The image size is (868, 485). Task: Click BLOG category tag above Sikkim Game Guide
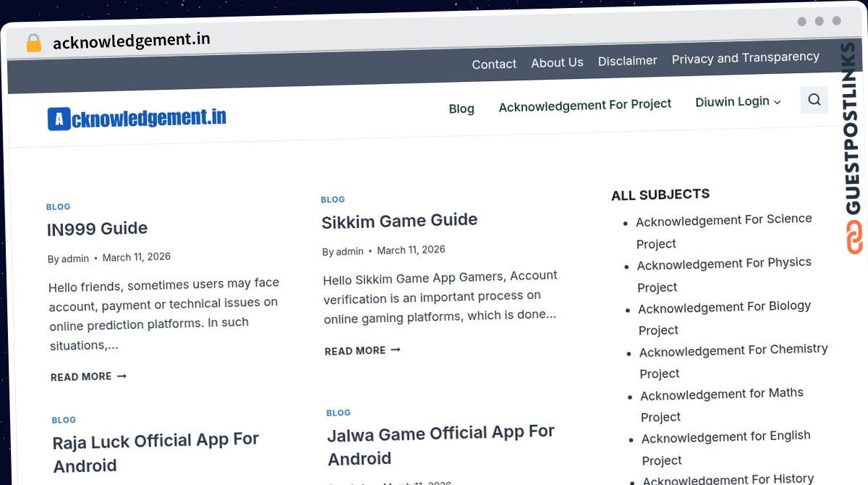pyautogui.click(x=333, y=200)
